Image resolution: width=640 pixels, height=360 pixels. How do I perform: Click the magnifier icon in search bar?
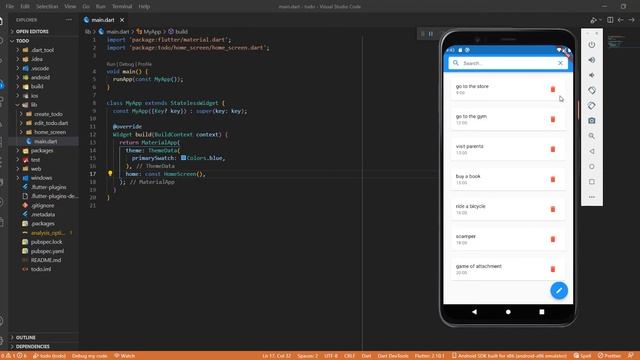[x=456, y=63]
